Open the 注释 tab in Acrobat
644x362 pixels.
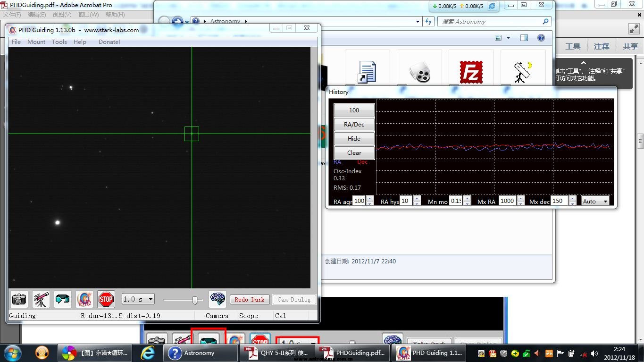[602, 46]
